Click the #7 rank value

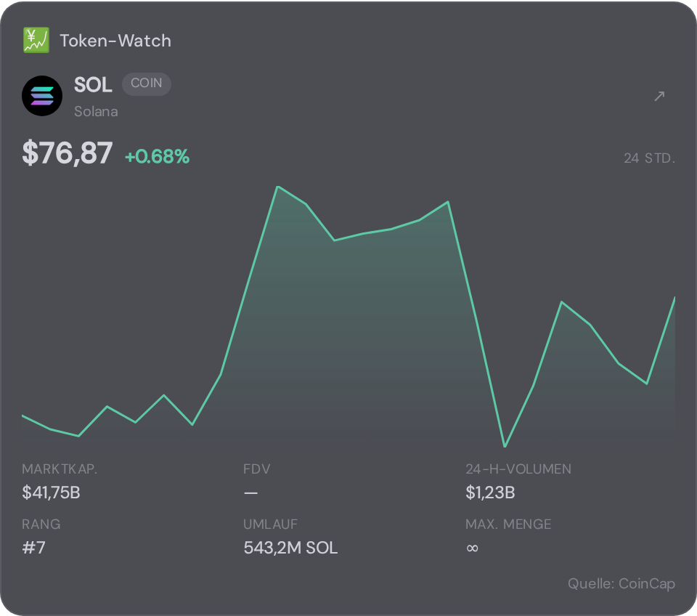[x=34, y=548]
